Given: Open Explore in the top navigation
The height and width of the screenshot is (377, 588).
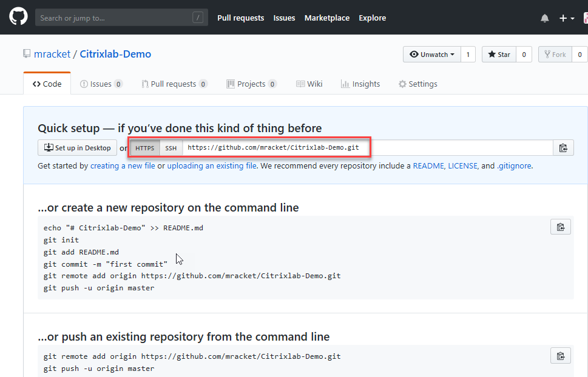Looking at the screenshot, I should click(373, 18).
